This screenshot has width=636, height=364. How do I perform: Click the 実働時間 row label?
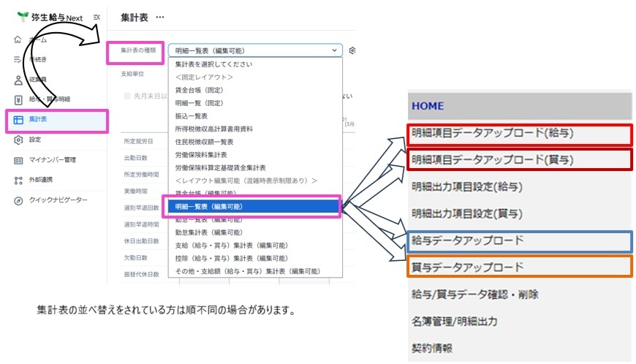click(x=135, y=191)
